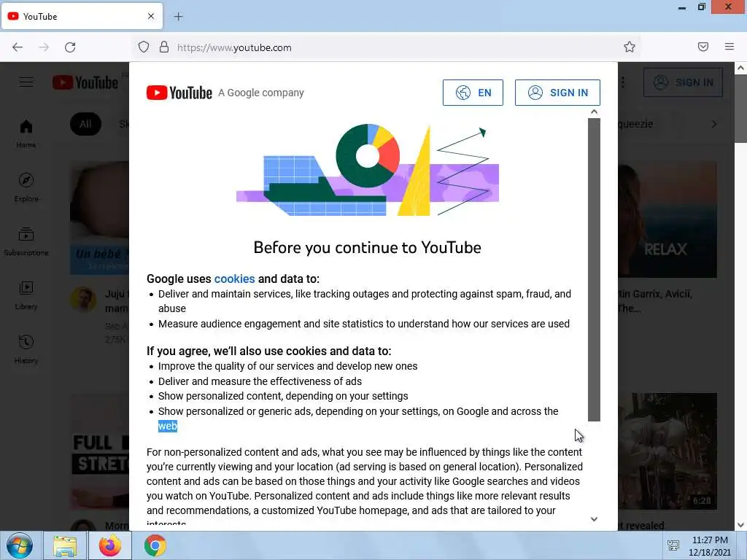
Task: Bookmark this page with the star icon
Action: click(x=630, y=47)
